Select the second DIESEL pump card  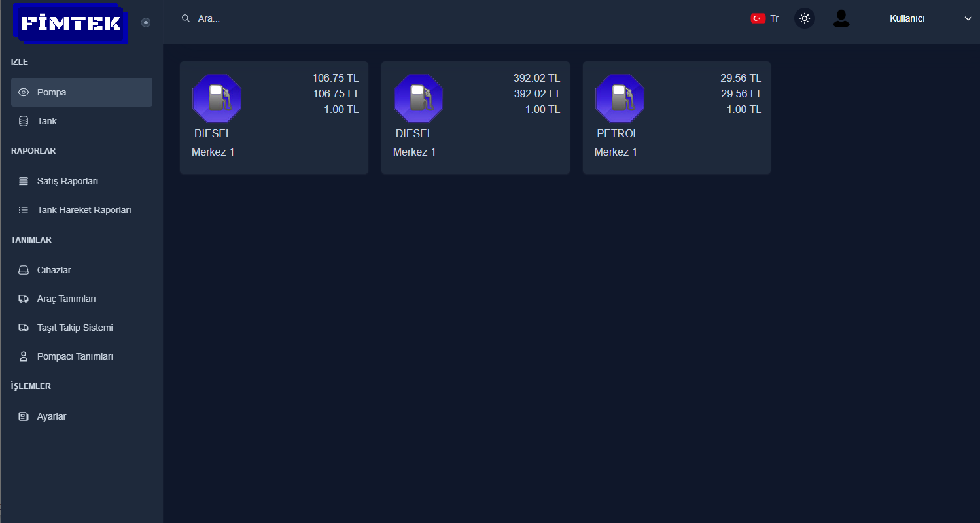(475, 118)
